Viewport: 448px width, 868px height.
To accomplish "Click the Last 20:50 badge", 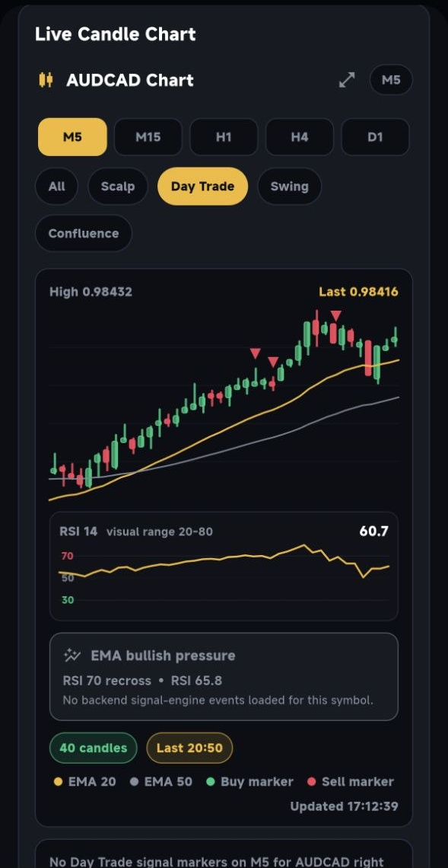I will point(189,748).
